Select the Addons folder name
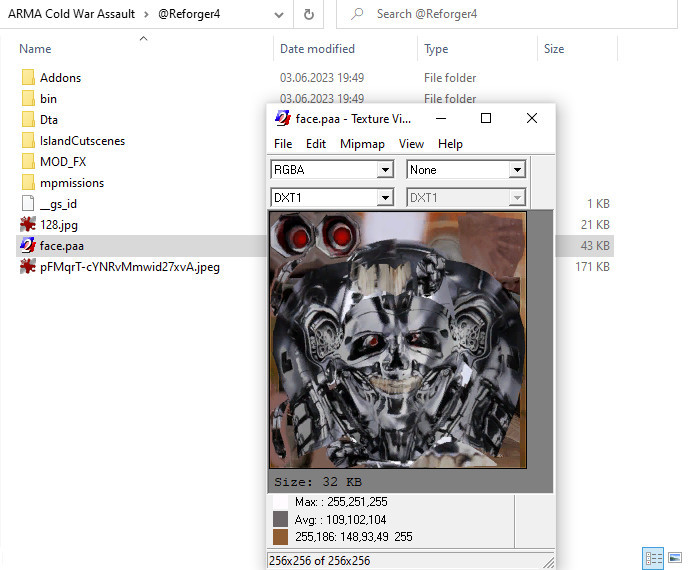 click(60, 78)
